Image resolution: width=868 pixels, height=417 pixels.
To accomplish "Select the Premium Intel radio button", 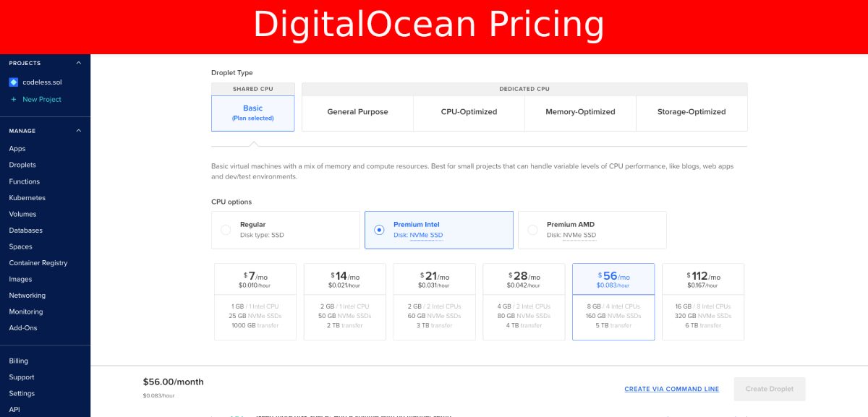I will tap(379, 230).
